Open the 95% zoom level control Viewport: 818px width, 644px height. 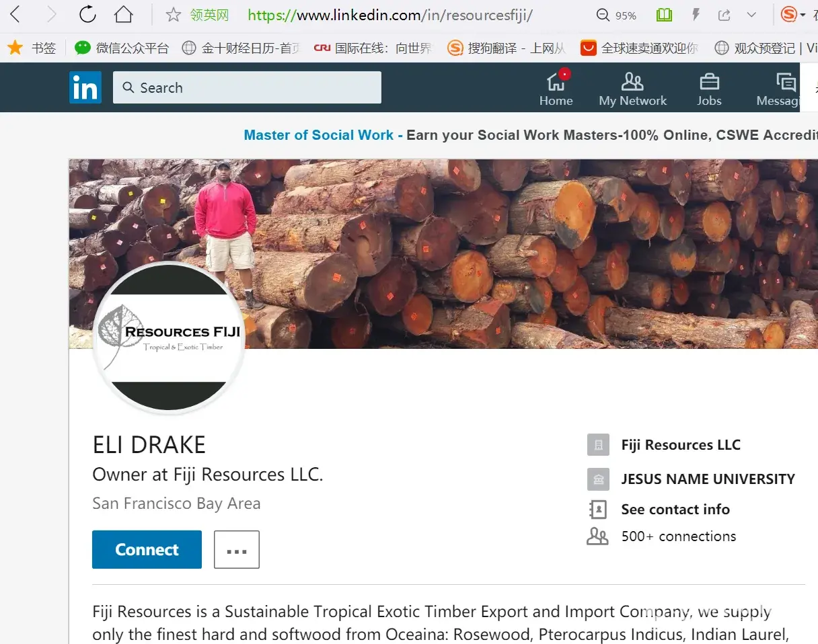tap(617, 15)
